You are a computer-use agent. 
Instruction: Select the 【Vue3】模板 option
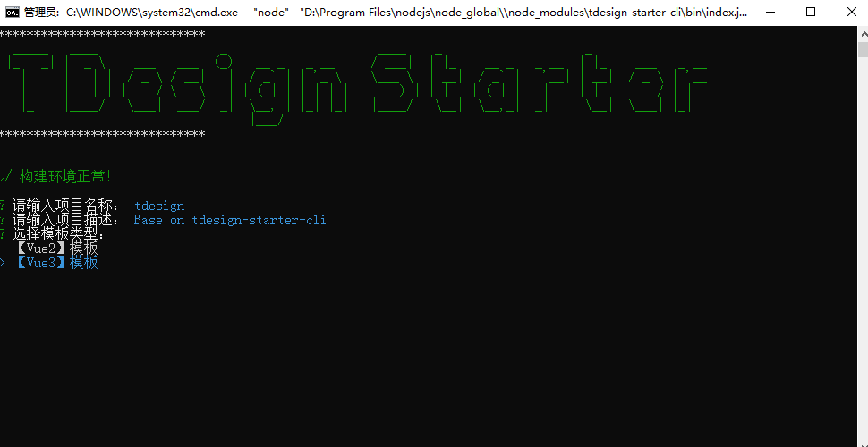pyautogui.click(x=56, y=263)
